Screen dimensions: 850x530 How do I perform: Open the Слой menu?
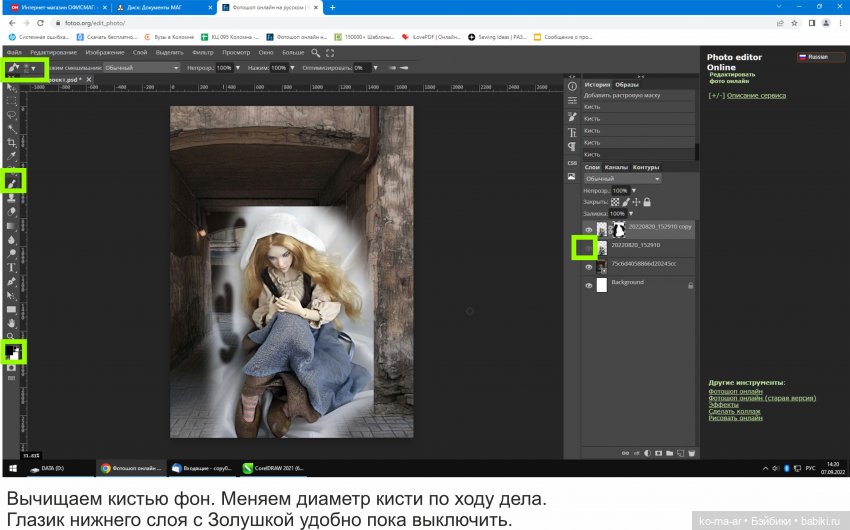[140, 53]
